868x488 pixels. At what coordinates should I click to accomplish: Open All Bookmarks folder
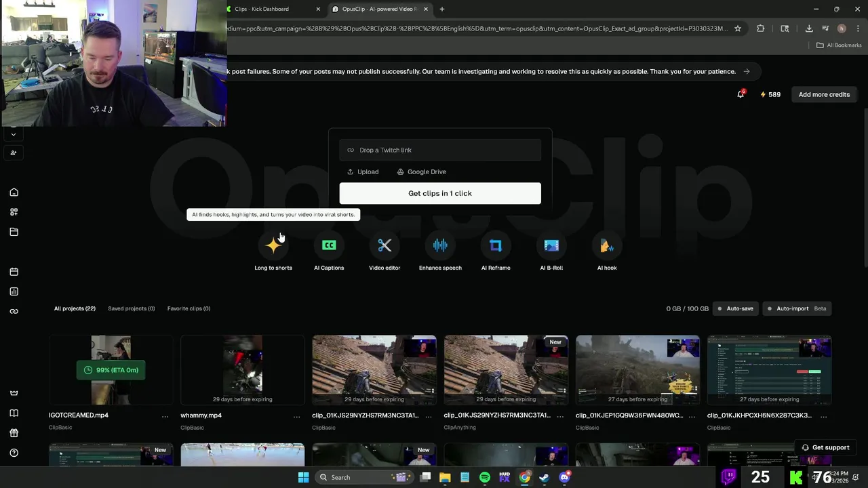pyautogui.click(x=839, y=45)
